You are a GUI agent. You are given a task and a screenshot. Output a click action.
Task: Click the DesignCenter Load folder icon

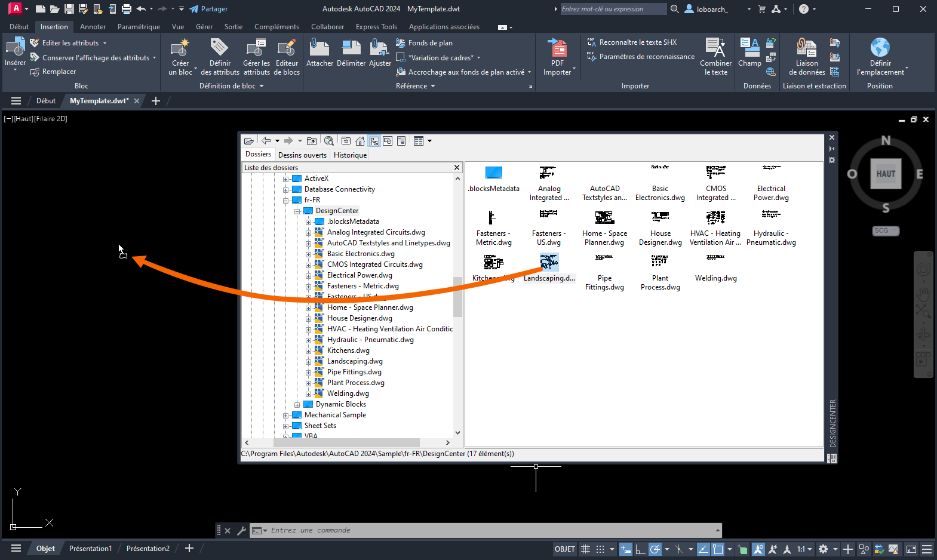(249, 141)
